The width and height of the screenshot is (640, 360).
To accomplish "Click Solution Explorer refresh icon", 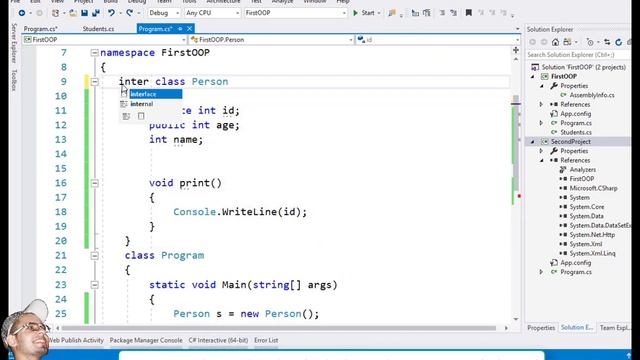I will coord(618,42).
